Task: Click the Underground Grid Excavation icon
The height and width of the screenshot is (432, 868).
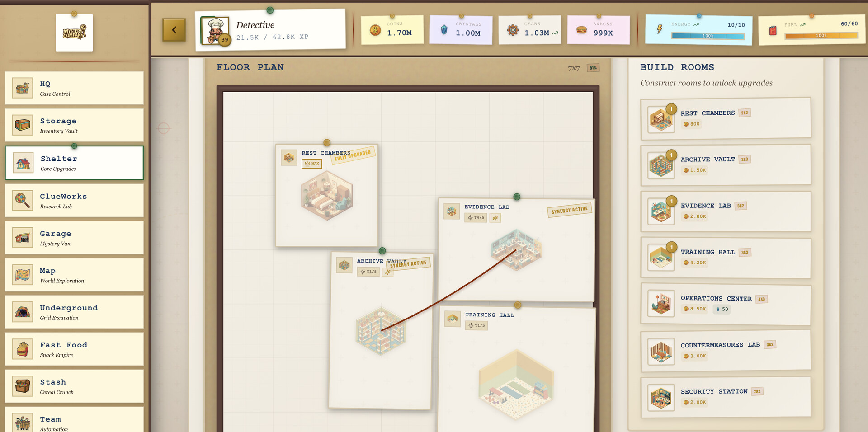Action: pos(22,312)
